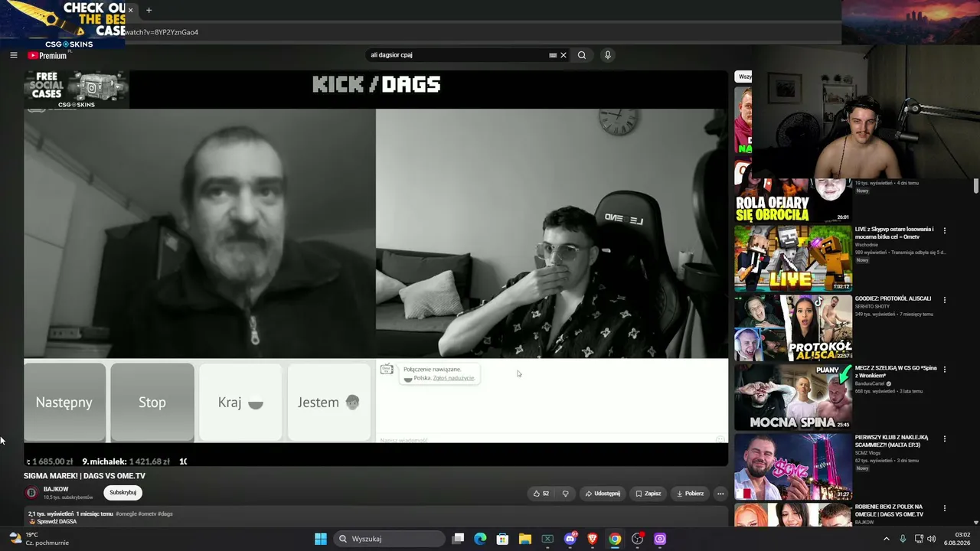This screenshot has height=551, width=980.
Task: Open more actions menu under the video
Action: [720, 494]
